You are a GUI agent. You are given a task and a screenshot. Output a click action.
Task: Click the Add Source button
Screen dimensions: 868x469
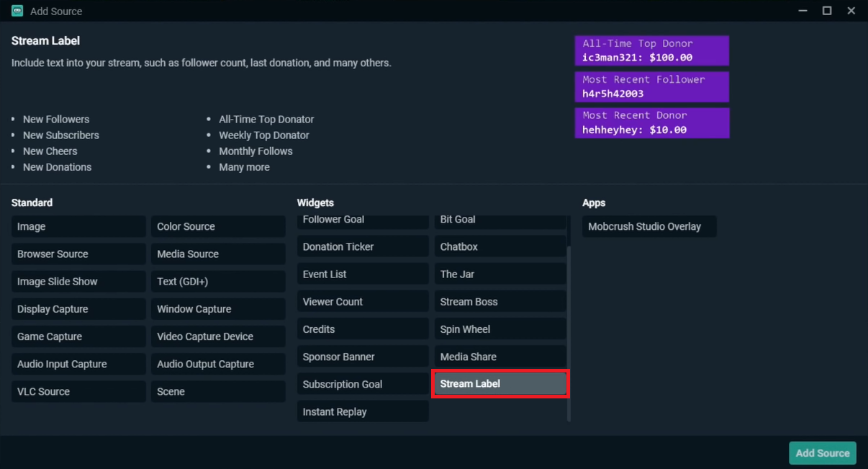(x=823, y=453)
